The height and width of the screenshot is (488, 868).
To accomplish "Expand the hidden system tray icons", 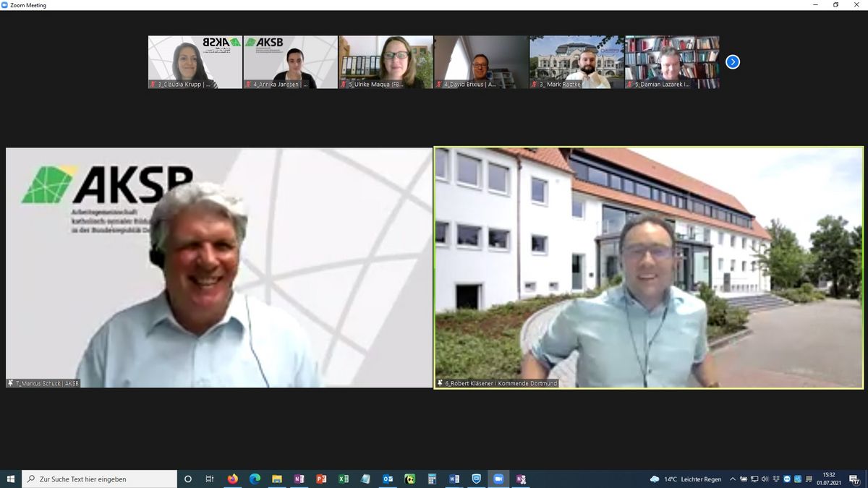I will click(733, 479).
